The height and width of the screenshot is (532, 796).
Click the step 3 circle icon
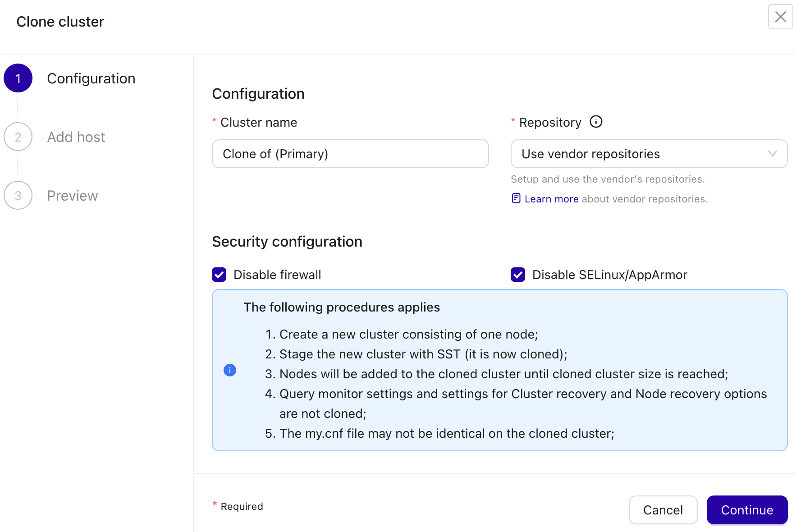pyautogui.click(x=18, y=196)
